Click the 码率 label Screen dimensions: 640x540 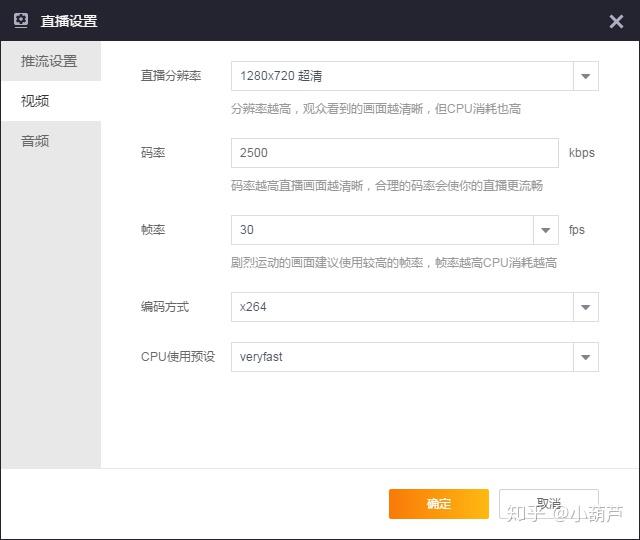(153, 153)
